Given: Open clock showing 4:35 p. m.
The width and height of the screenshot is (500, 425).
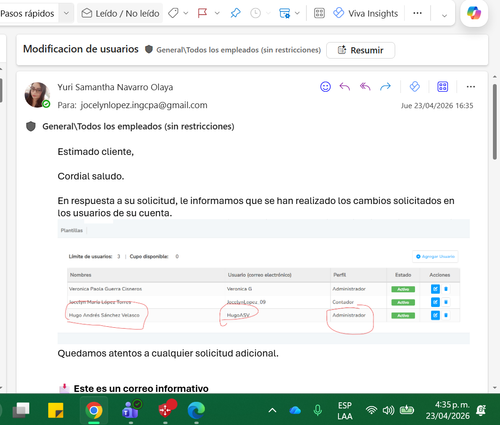Looking at the screenshot, I should click(x=448, y=410).
